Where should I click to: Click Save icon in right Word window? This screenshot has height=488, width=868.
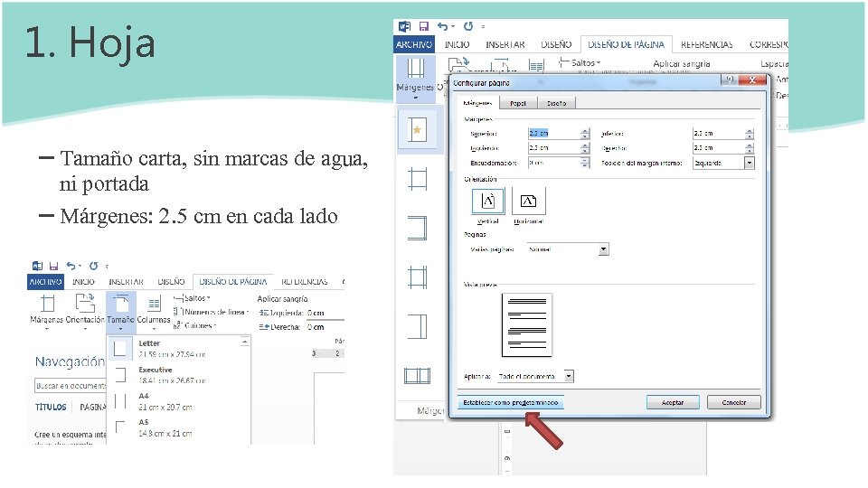click(423, 26)
